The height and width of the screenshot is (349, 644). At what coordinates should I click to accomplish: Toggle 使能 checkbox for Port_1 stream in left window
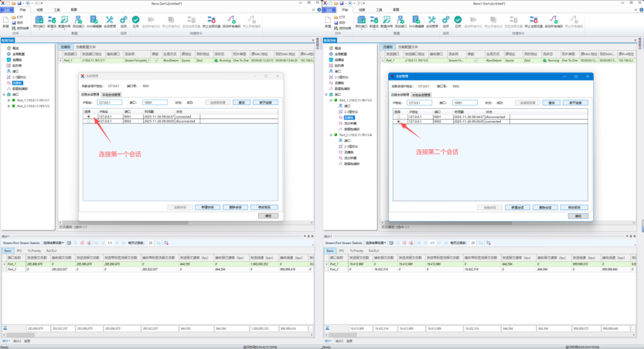pos(156,60)
